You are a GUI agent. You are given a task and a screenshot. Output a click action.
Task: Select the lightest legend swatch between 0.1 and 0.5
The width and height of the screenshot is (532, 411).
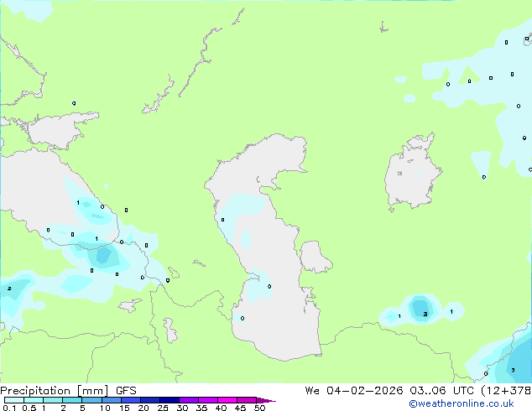[14, 400]
